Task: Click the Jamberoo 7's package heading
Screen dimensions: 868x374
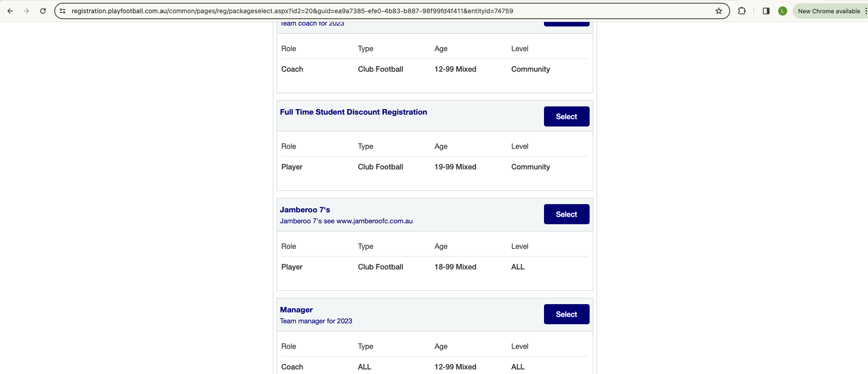Action: click(x=305, y=210)
